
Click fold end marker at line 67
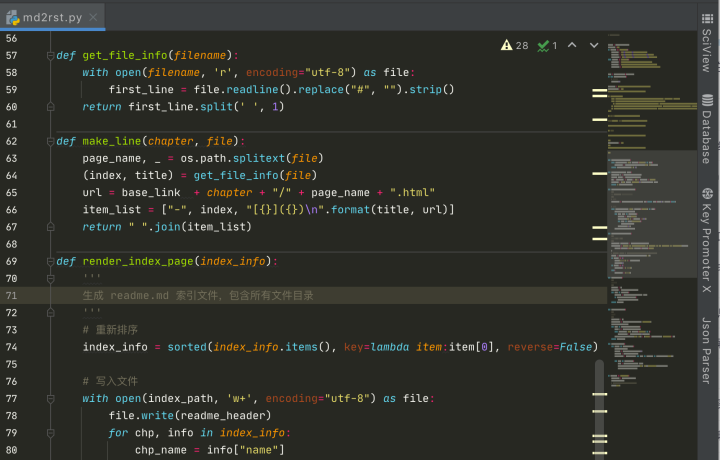click(51, 227)
